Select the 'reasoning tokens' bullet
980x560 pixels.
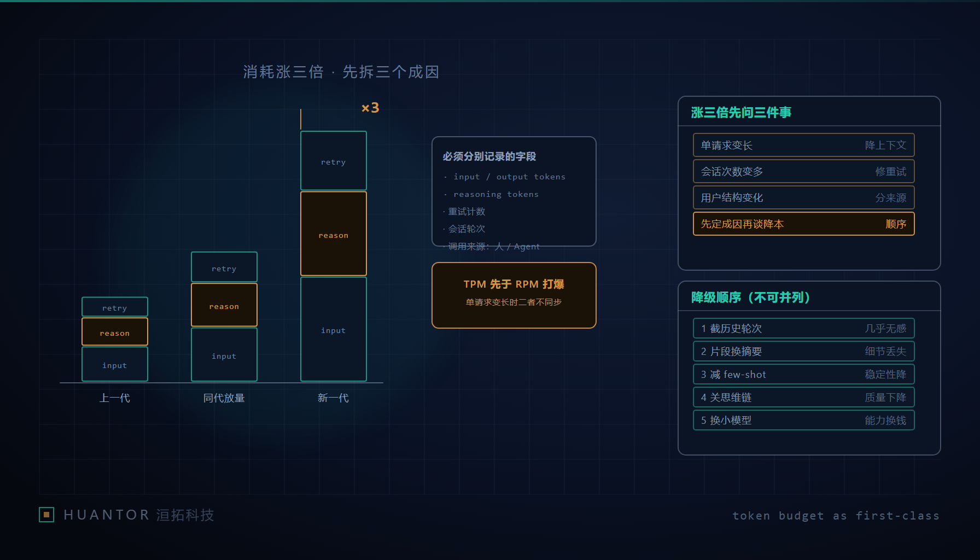click(491, 194)
